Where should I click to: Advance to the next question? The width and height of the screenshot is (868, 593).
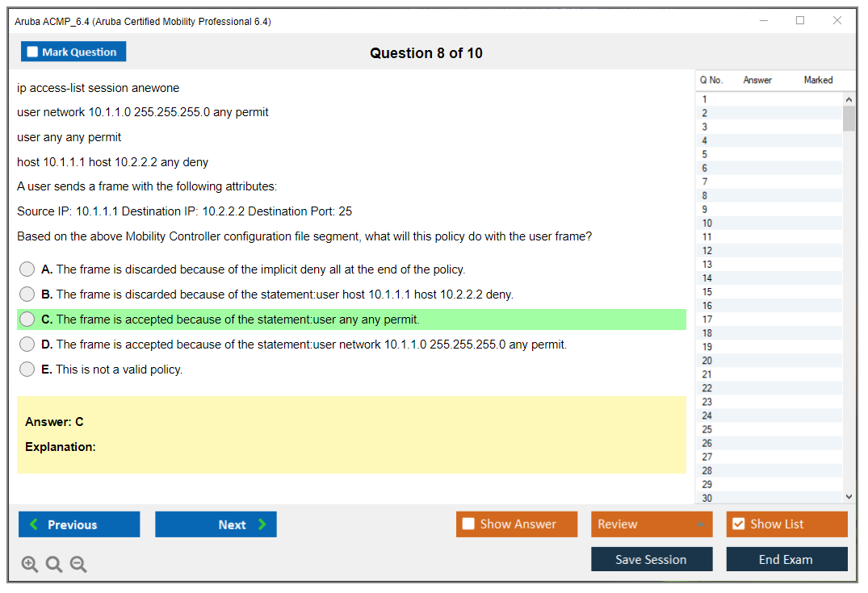coord(216,524)
